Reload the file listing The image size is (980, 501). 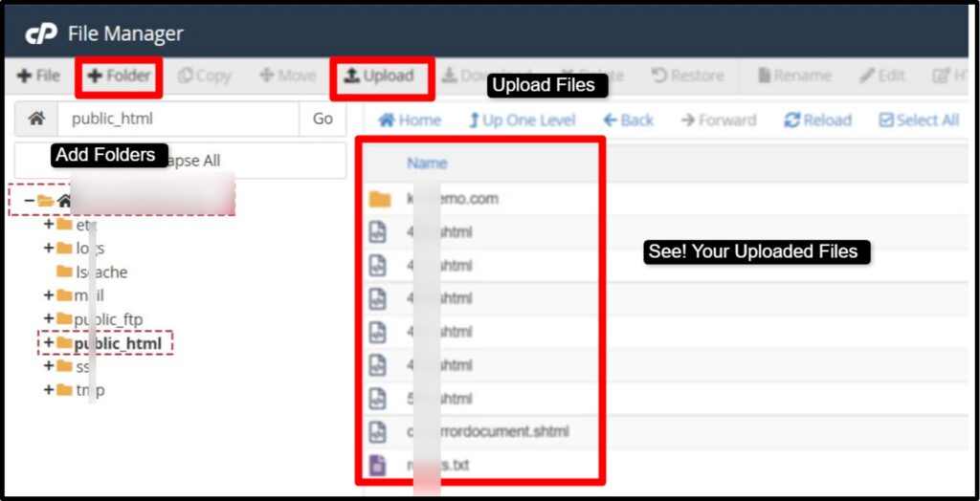pos(817,120)
